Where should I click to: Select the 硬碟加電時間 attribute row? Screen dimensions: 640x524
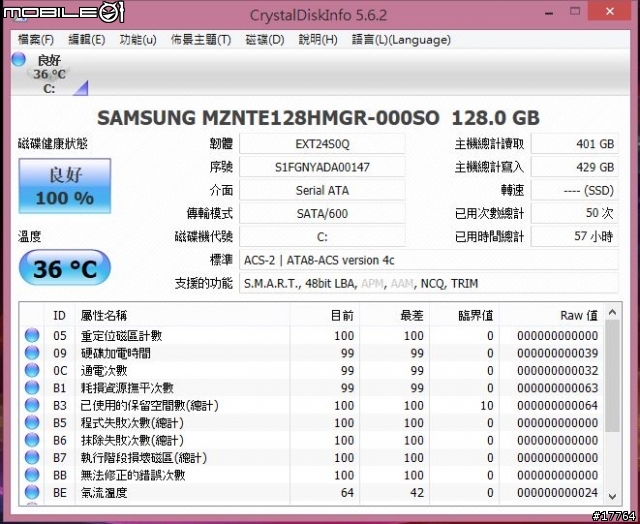(312, 353)
